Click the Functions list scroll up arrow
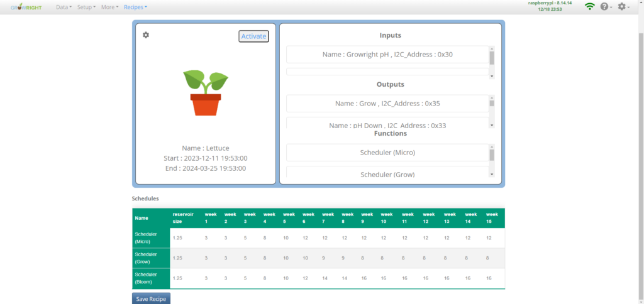This screenshot has width=644, height=304. coord(492,146)
